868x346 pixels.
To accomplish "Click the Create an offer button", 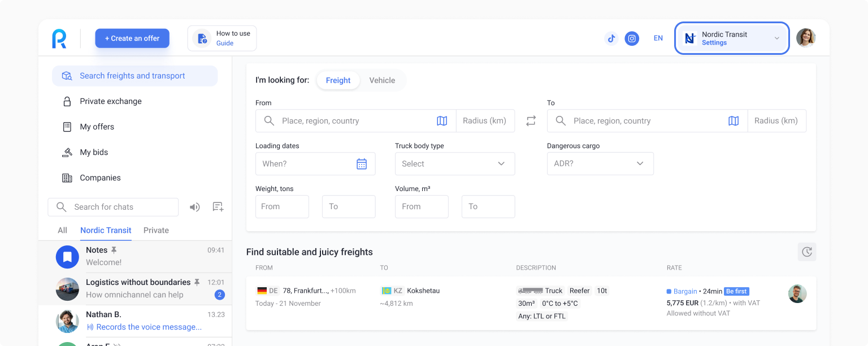I will click(132, 38).
